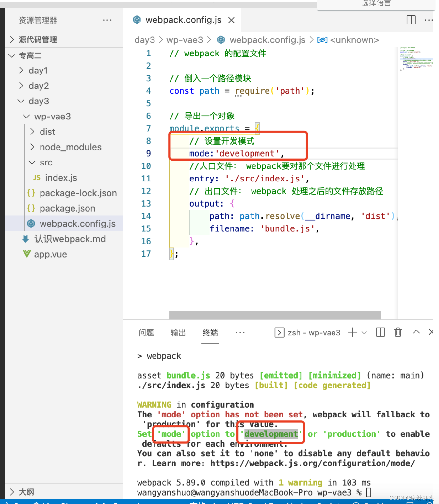The image size is (439, 504).
Task: Open webpack.js.org configuration mode link
Action: click(x=312, y=463)
